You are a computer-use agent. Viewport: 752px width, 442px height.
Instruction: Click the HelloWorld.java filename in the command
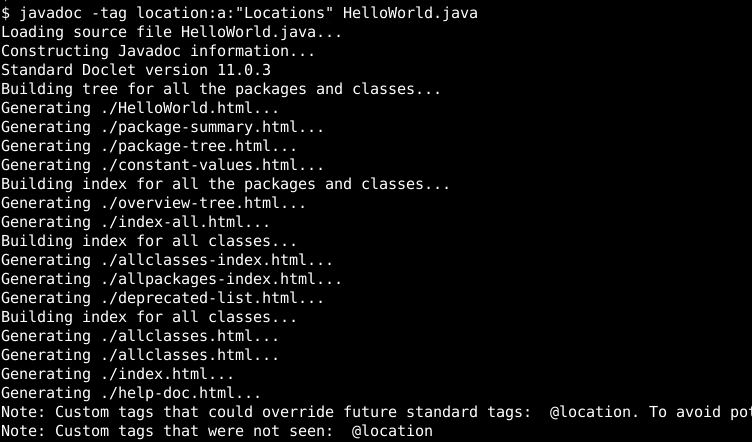click(411, 13)
